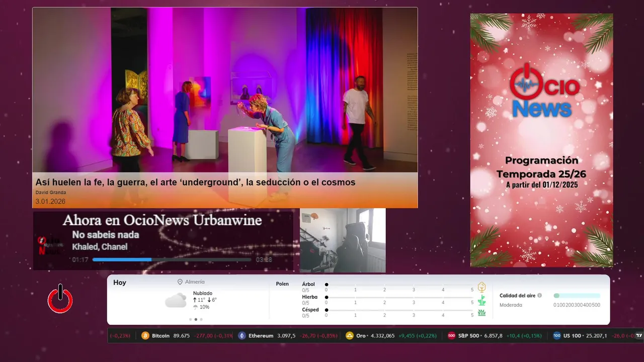
Task: Click the red power logo icon
Action: [60, 299]
